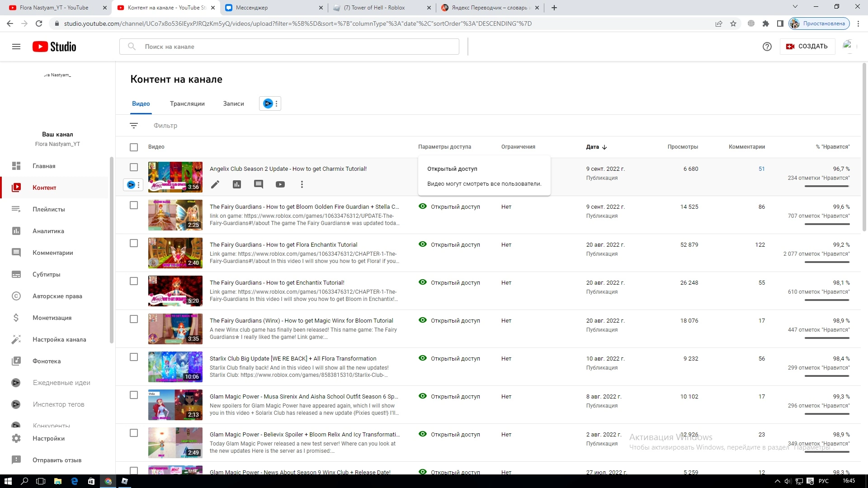This screenshot has width=868, height=488.
Task: Open Плейлисты in sidebar
Action: pos(54,209)
